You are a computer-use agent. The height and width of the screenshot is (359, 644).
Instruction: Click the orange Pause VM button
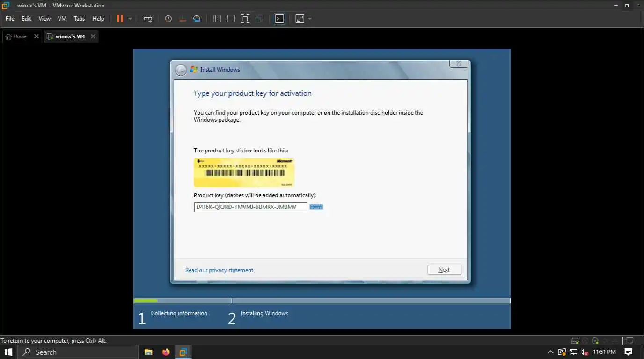click(120, 19)
